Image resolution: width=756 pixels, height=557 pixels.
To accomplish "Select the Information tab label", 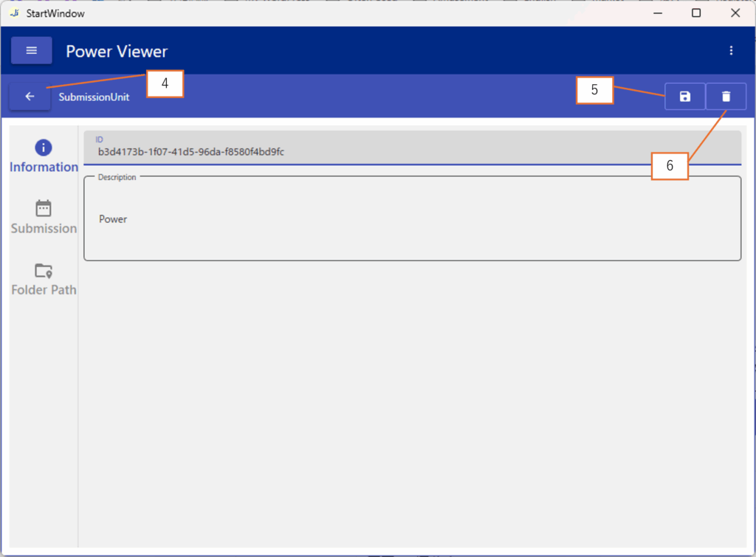I will 44,167.
